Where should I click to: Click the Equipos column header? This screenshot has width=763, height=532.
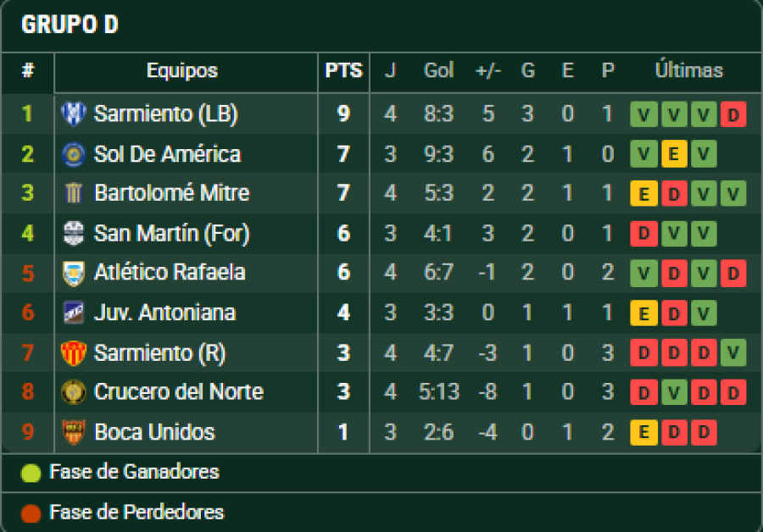coord(182,71)
